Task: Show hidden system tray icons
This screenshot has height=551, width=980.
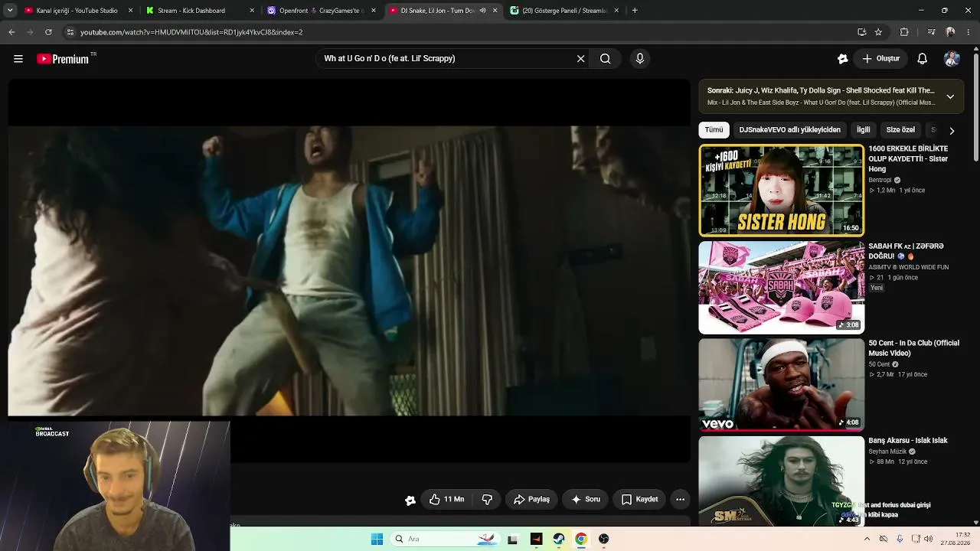Action: click(867, 539)
